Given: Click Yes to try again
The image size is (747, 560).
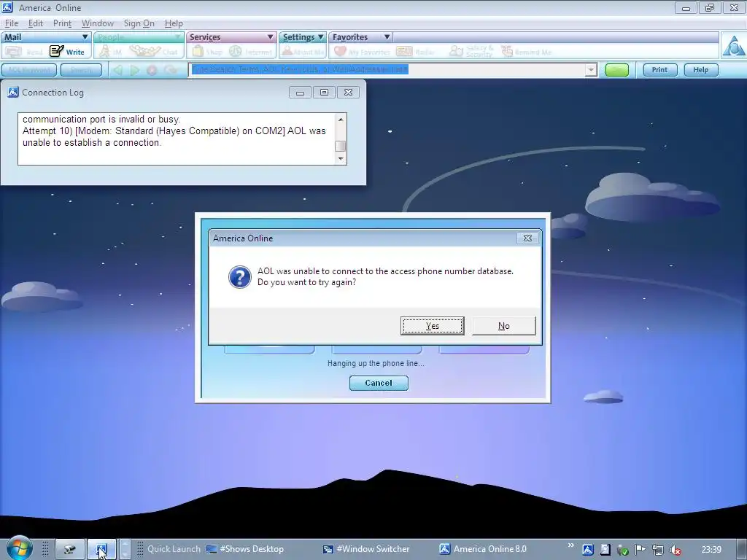Looking at the screenshot, I should coord(432,326).
